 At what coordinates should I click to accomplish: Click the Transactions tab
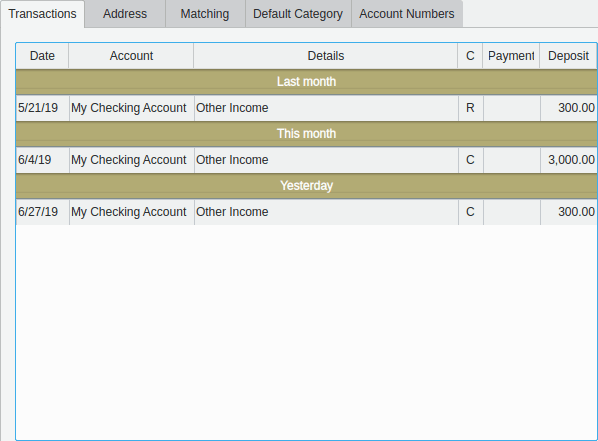pos(42,14)
